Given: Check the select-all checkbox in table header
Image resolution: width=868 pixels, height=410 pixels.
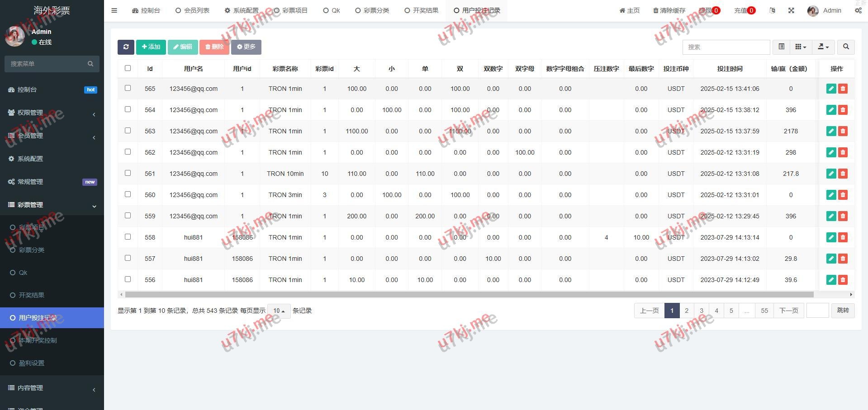Looking at the screenshot, I should [x=128, y=68].
